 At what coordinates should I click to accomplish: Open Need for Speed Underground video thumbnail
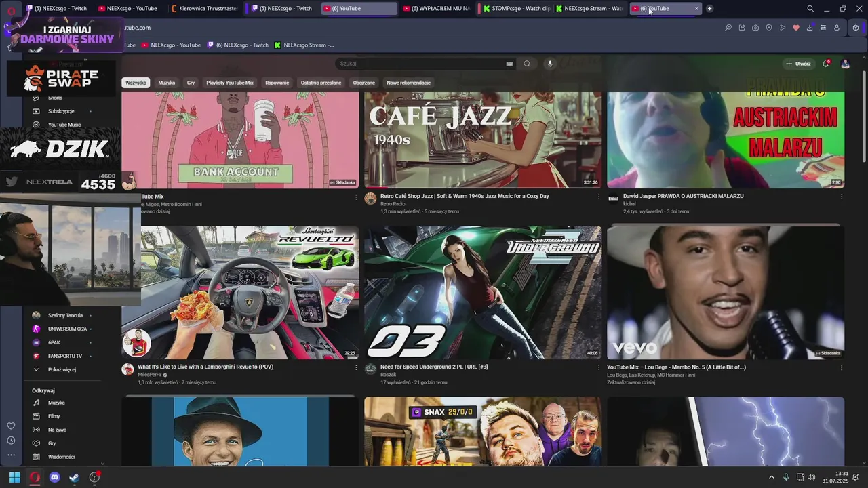[483, 292]
